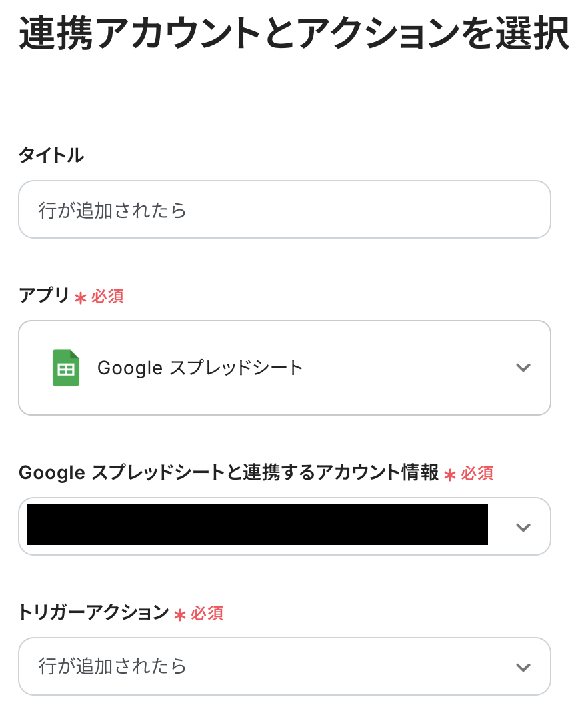Viewport: 588px width, 715px height.
Task: Click the Google Sheets green icon
Action: tap(66, 368)
